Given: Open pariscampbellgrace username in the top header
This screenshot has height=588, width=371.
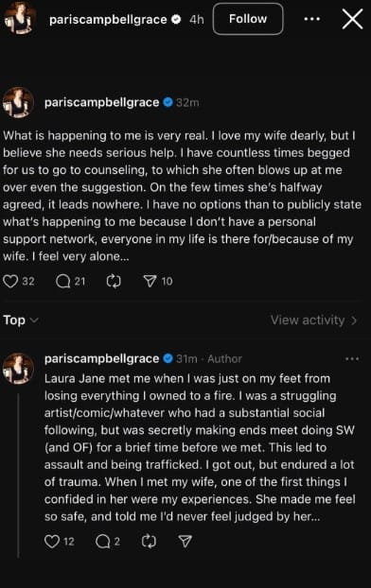Looking at the screenshot, I should pyautogui.click(x=108, y=19).
